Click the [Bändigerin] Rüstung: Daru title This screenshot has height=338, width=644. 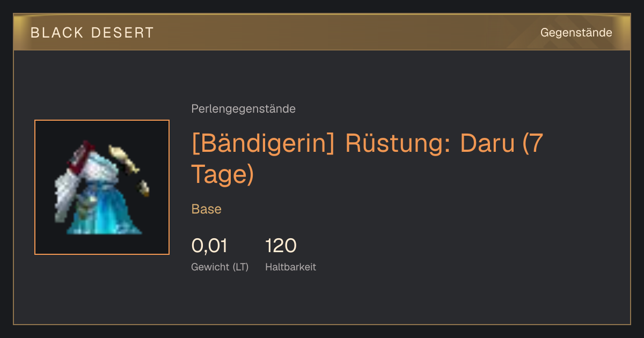(x=368, y=159)
